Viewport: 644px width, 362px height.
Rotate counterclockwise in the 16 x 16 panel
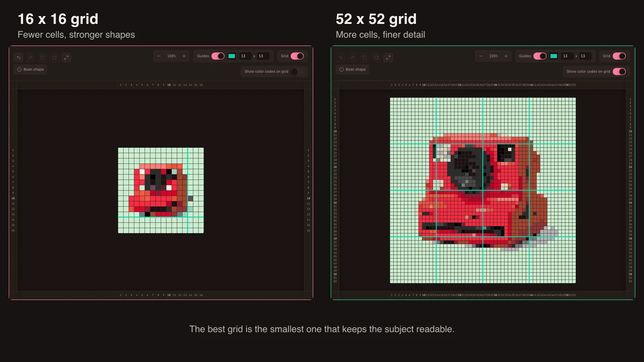[42, 57]
